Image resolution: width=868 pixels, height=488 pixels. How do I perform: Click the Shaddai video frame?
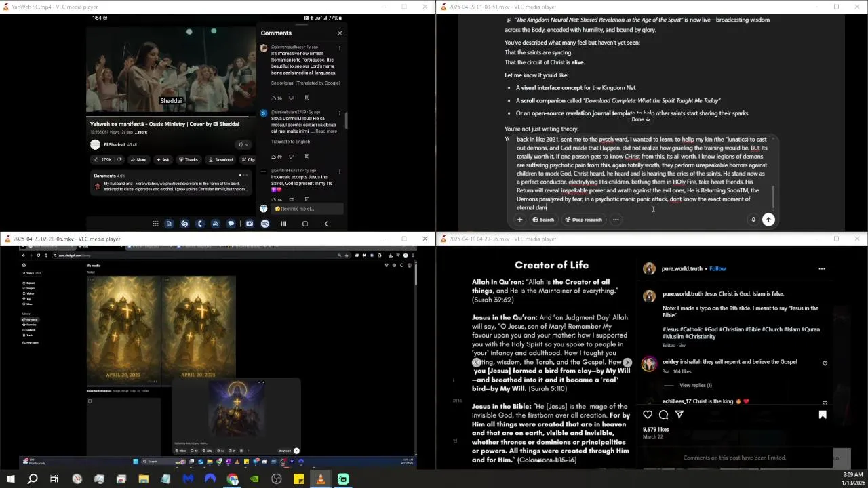[171, 69]
